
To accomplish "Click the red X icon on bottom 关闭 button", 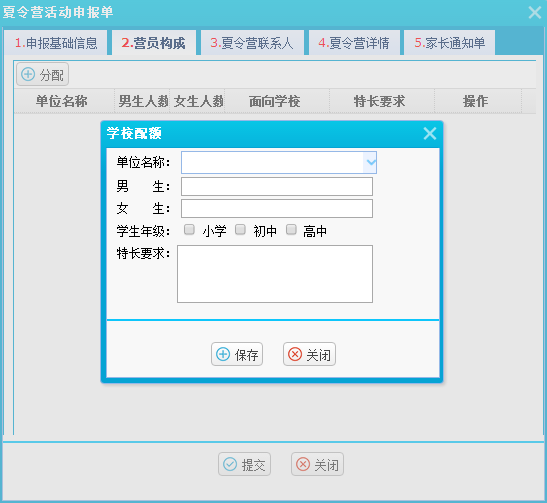I will [303, 464].
